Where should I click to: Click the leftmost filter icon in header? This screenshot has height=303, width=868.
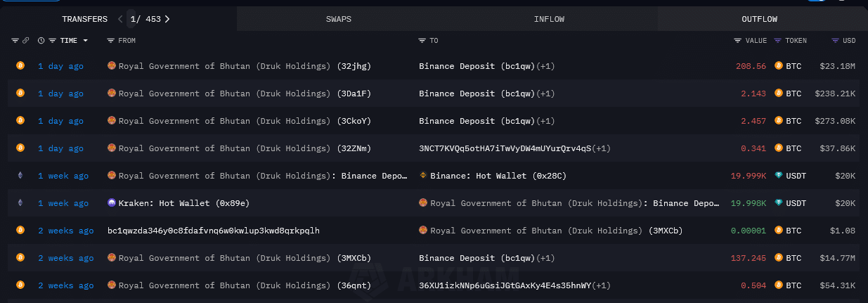pyautogui.click(x=15, y=41)
